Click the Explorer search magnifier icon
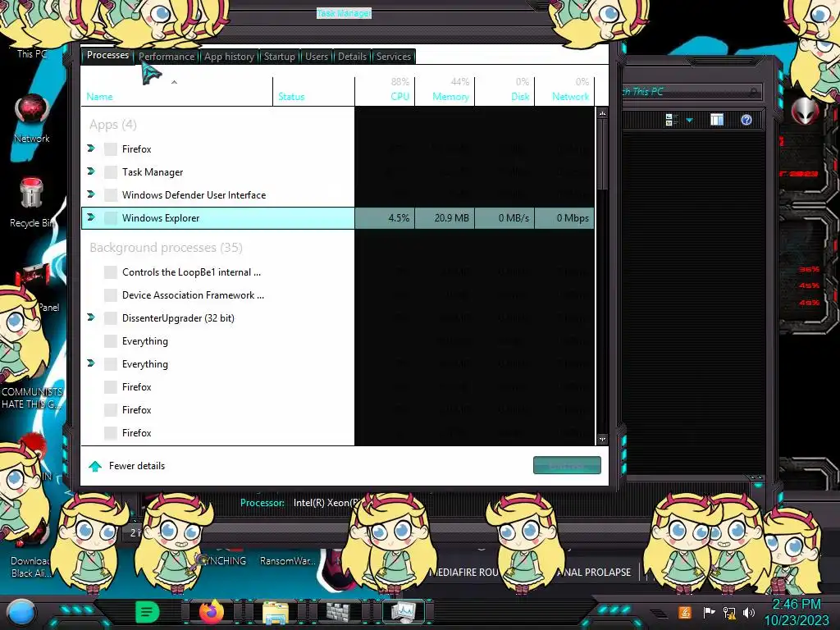Viewport: 840px width, 630px height. [x=753, y=92]
